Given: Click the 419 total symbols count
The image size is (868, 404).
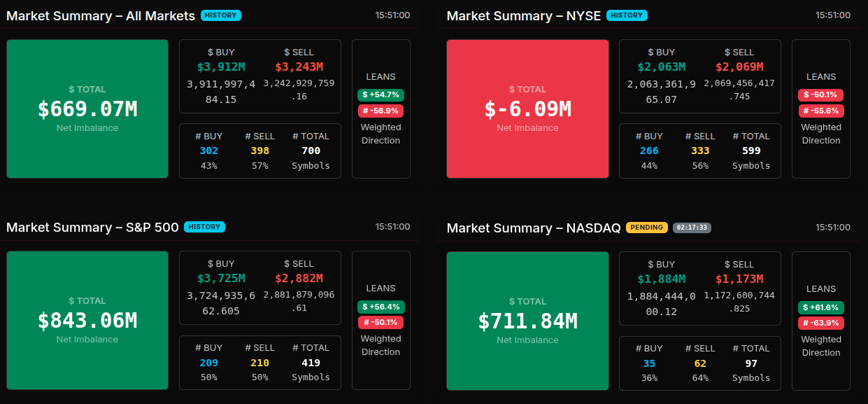Looking at the screenshot, I should click(x=311, y=363).
